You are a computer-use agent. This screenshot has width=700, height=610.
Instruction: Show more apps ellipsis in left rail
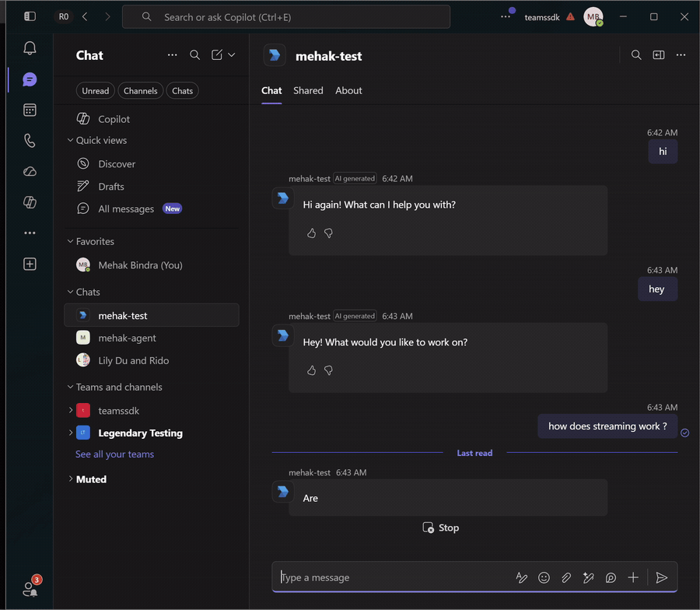point(30,233)
